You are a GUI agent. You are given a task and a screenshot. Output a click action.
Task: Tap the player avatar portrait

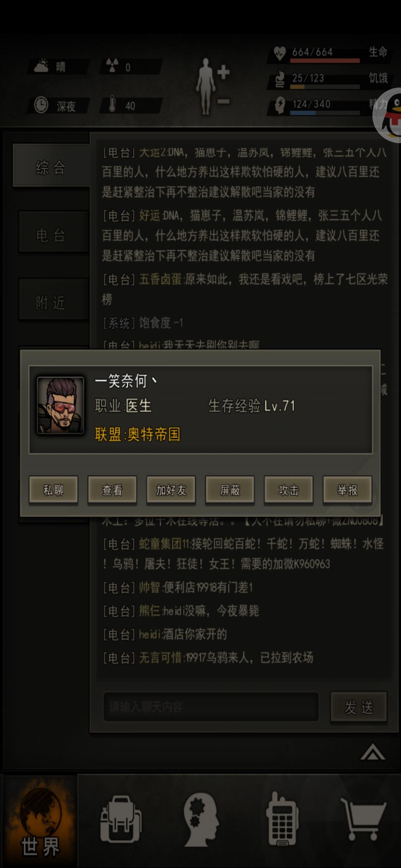point(60,405)
